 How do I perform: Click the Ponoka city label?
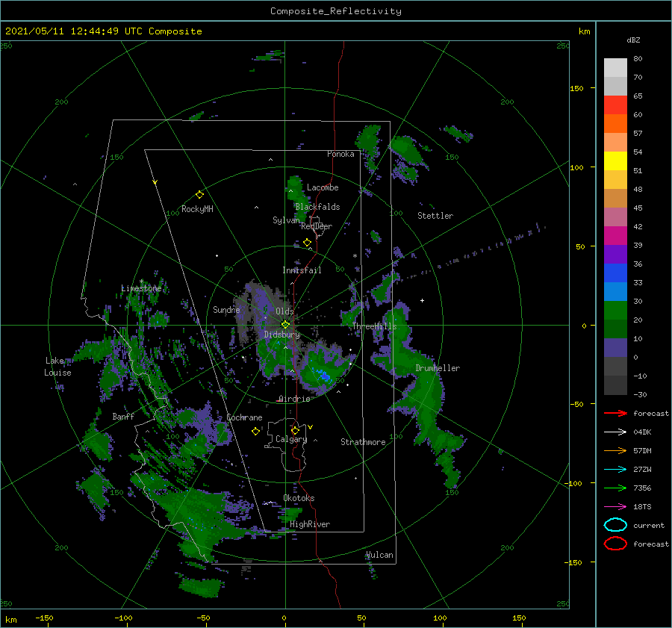(340, 154)
